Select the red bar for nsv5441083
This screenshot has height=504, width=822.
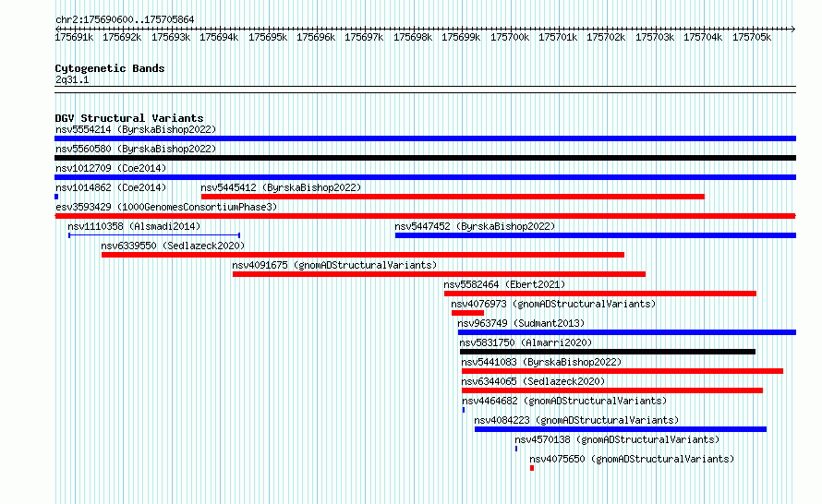pyautogui.click(x=623, y=371)
